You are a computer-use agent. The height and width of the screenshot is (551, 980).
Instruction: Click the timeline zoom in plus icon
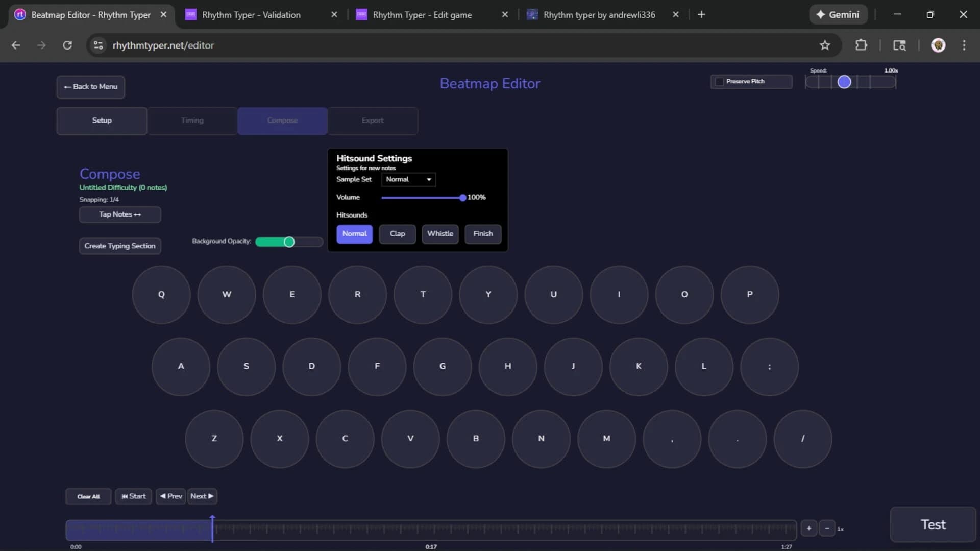coord(809,529)
